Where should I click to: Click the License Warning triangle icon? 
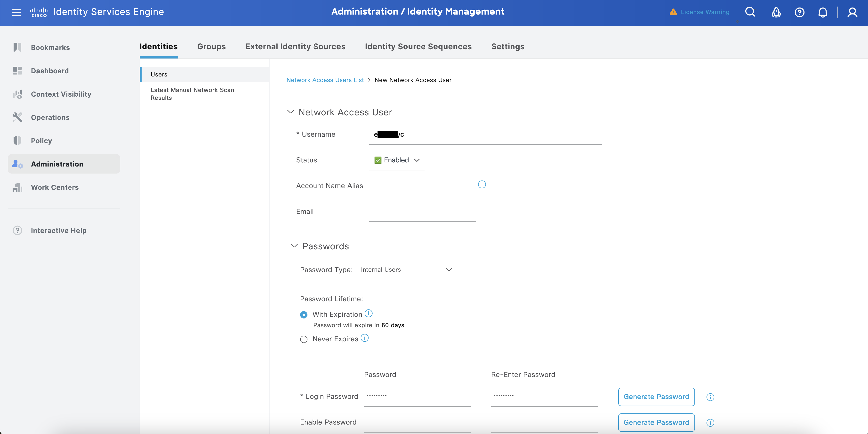tap(673, 12)
